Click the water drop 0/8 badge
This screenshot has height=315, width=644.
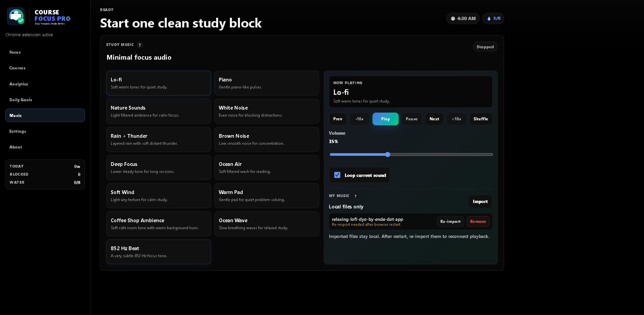point(493,18)
